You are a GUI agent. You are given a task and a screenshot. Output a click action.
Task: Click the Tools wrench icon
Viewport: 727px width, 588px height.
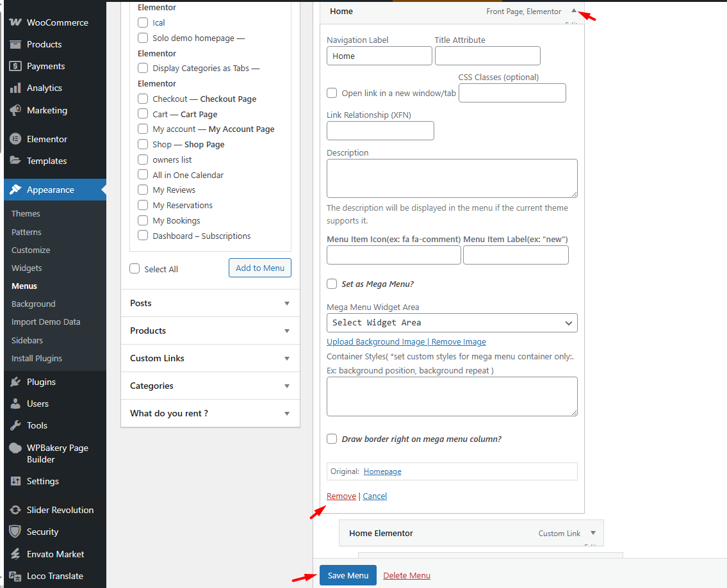tap(15, 425)
